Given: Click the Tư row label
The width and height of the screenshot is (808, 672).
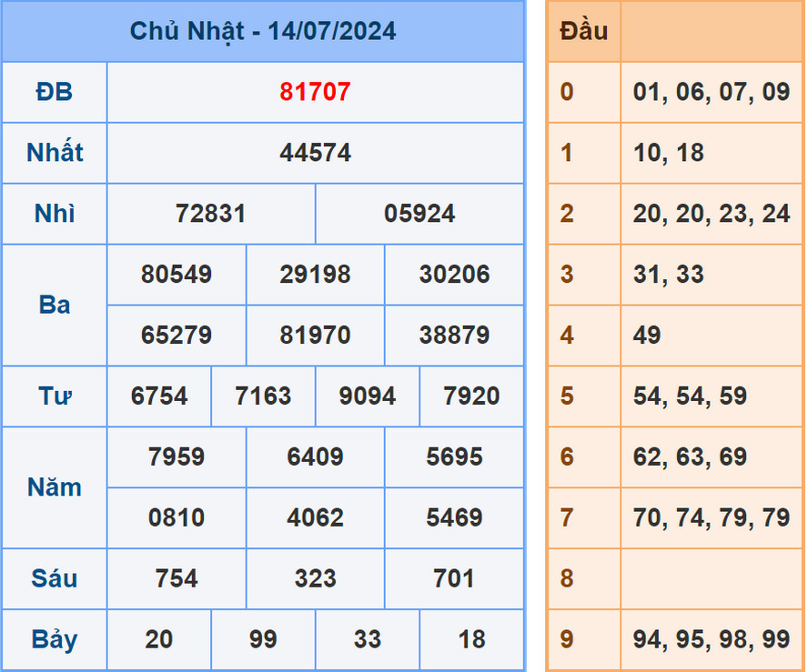Looking at the screenshot, I should point(54,396).
